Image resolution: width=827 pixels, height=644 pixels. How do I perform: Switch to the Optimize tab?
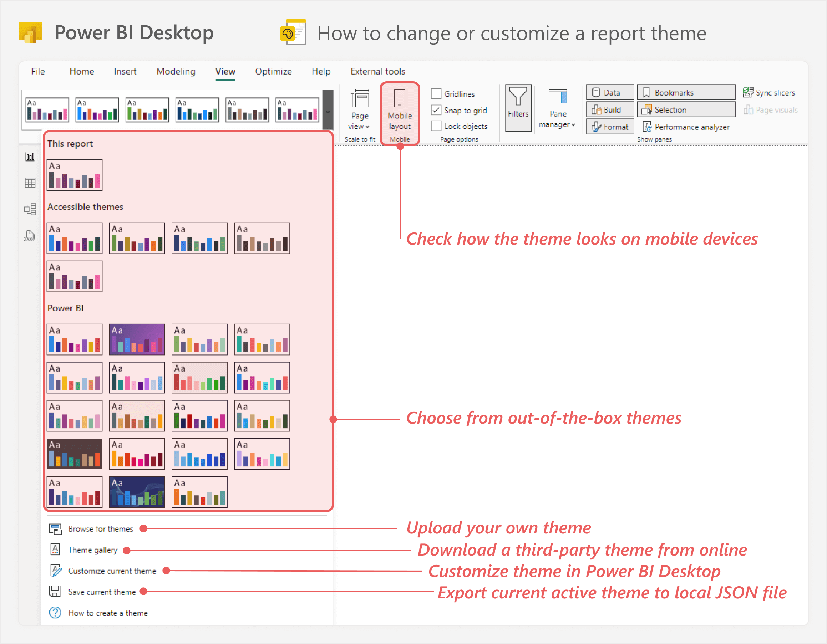[x=273, y=71]
